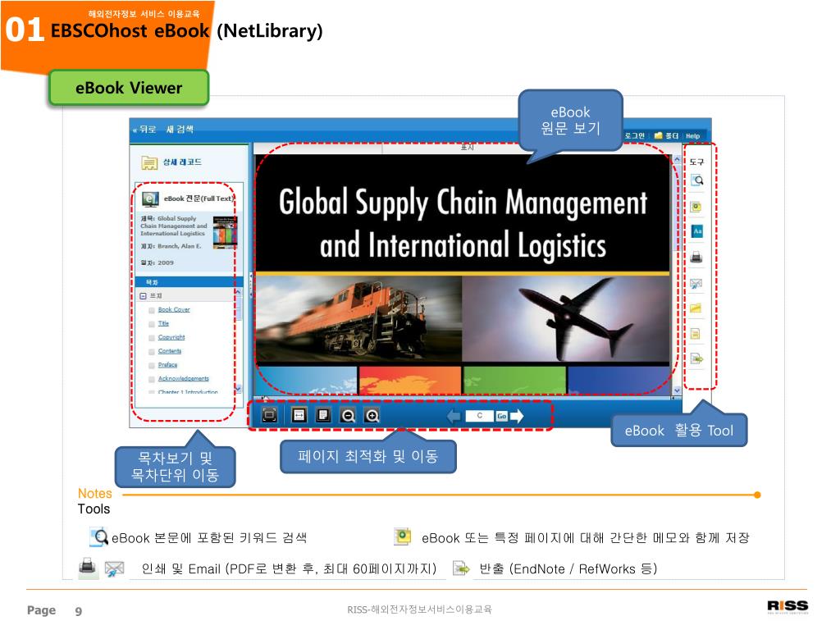Click the page viewer scroll up arrow
Viewport: 840px width, 630px height.
[677, 160]
